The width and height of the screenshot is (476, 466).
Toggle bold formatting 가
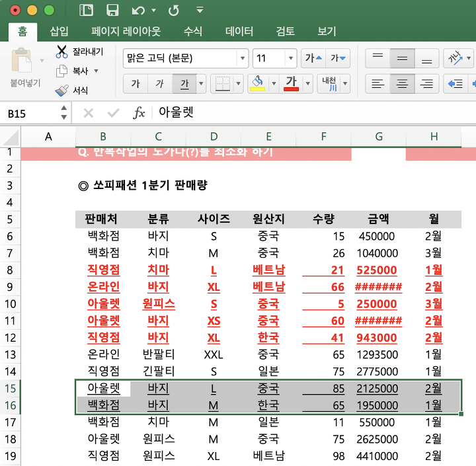tap(136, 83)
